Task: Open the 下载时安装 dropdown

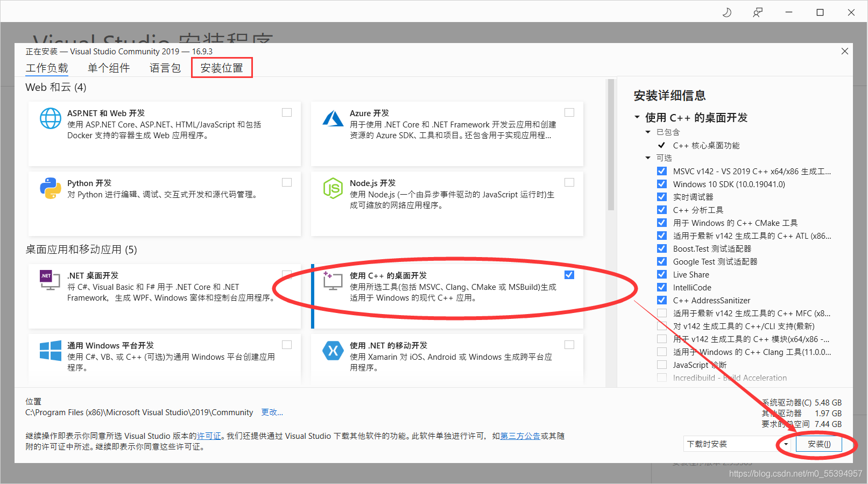Action: point(737,444)
